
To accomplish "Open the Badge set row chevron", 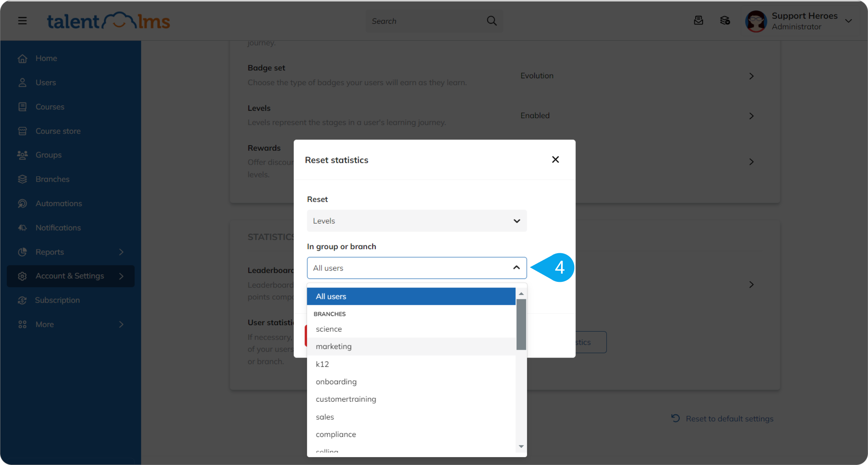I will pyautogui.click(x=751, y=76).
